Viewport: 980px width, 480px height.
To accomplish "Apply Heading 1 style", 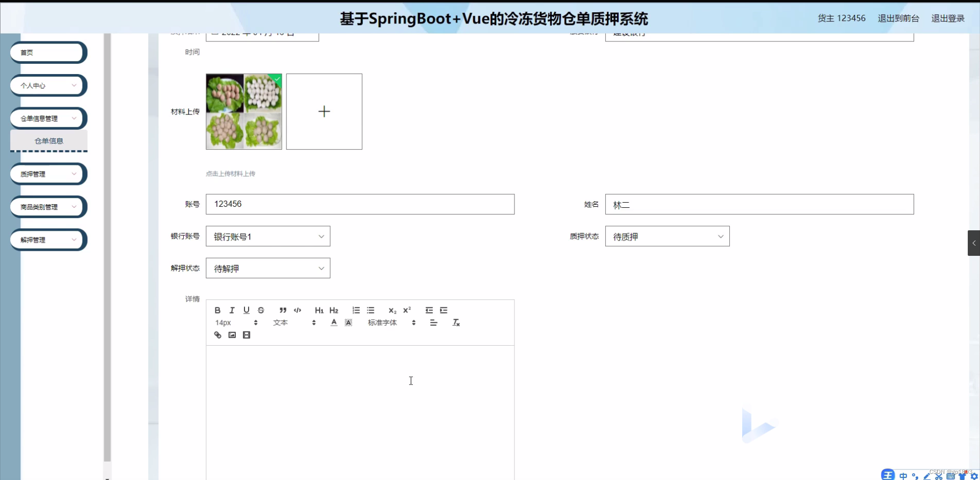I will coord(318,310).
